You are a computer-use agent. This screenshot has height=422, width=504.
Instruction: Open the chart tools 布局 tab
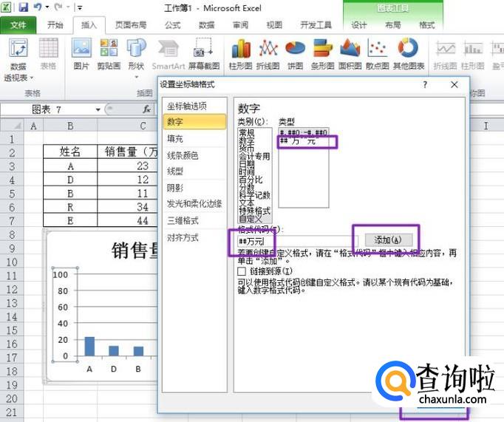pyautogui.click(x=393, y=25)
